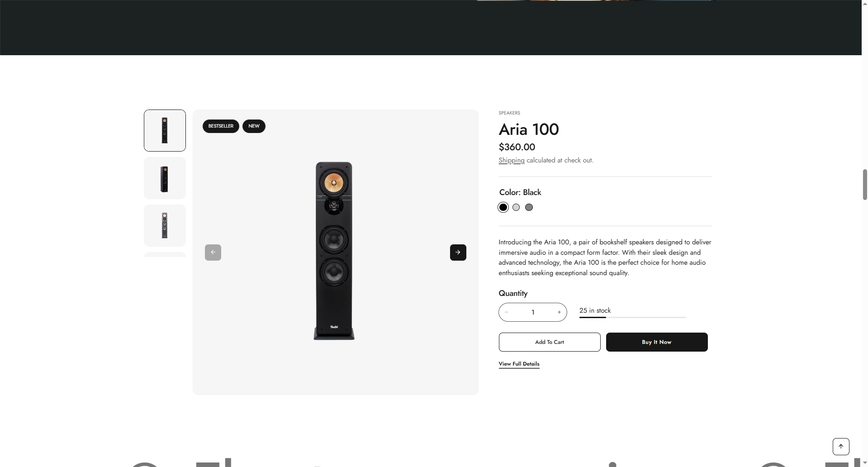Select the light gray color swatch
The width and height of the screenshot is (868, 467).
click(516, 207)
